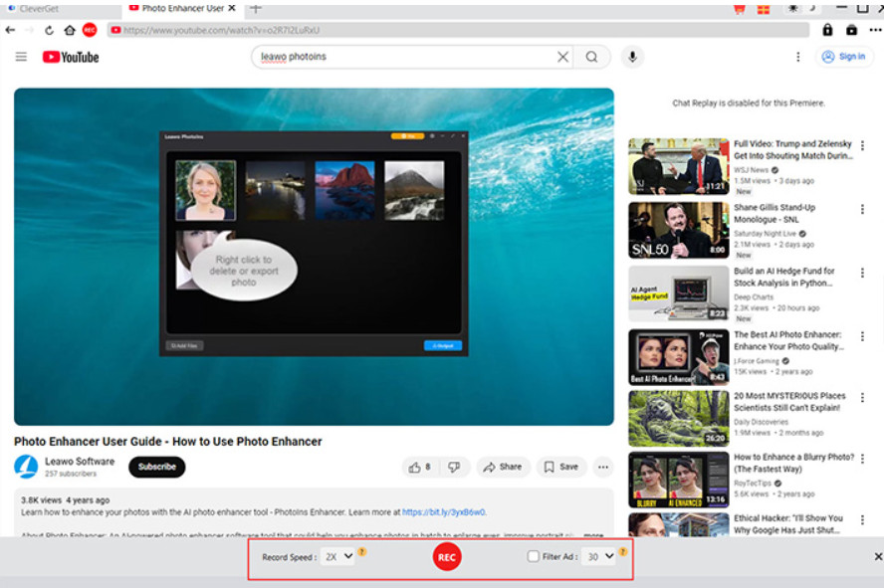
Task: Go to the home page icon
Action: click(x=70, y=30)
